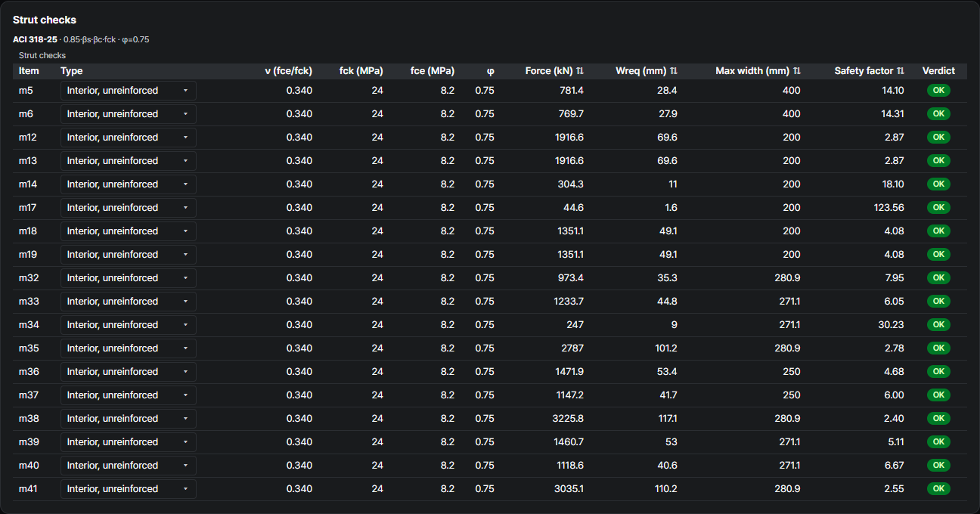Select item cell m33
The height and width of the screenshot is (514, 980).
tap(29, 302)
